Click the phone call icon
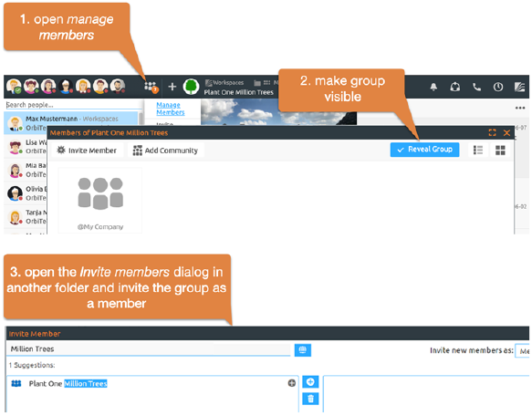Image resolution: width=532 pixels, height=416 pixels. (476, 87)
